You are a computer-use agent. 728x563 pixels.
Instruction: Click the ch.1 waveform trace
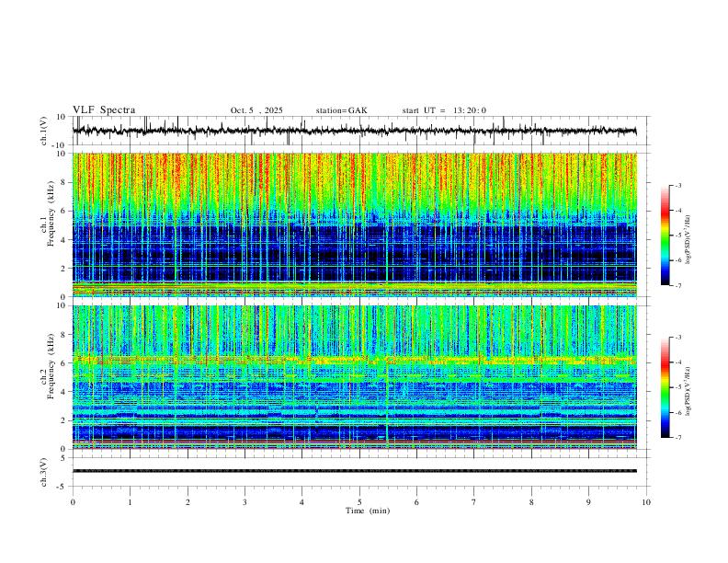tap(355, 131)
